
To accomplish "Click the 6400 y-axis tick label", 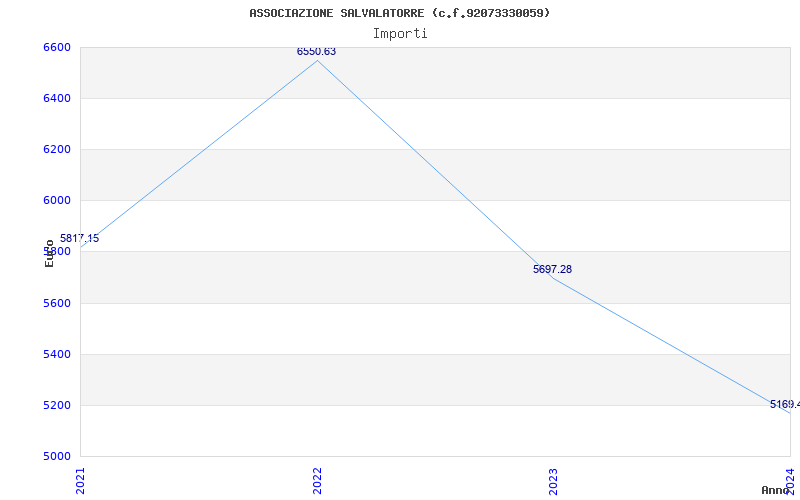I will click(x=57, y=98).
